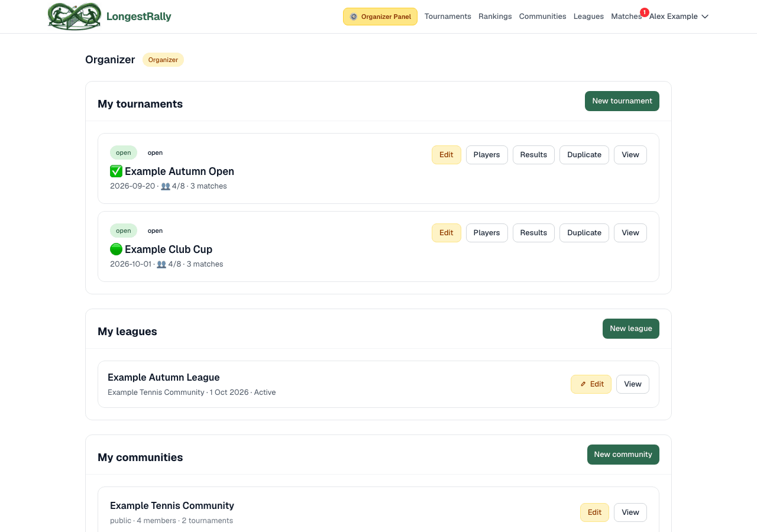Viewport: 757px width, 532px height.
Task: Click the red notification badge on Matches
Action: pos(644,12)
